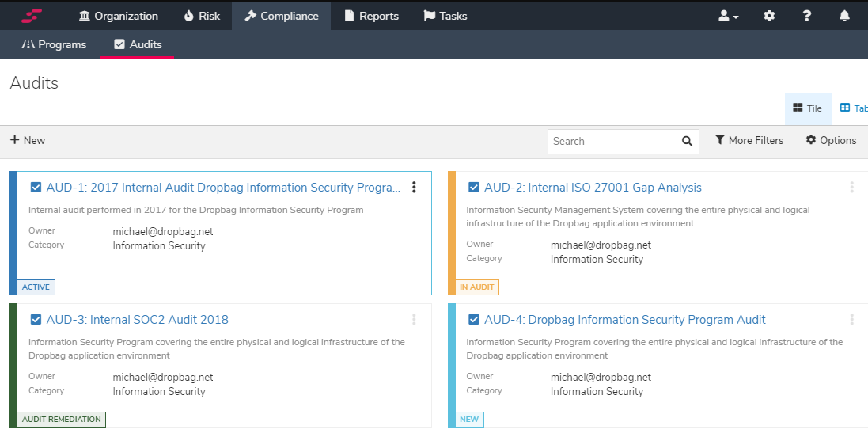Switch to Table view
This screenshot has height=437, width=868.
pyautogui.click(x=853, y=108)
